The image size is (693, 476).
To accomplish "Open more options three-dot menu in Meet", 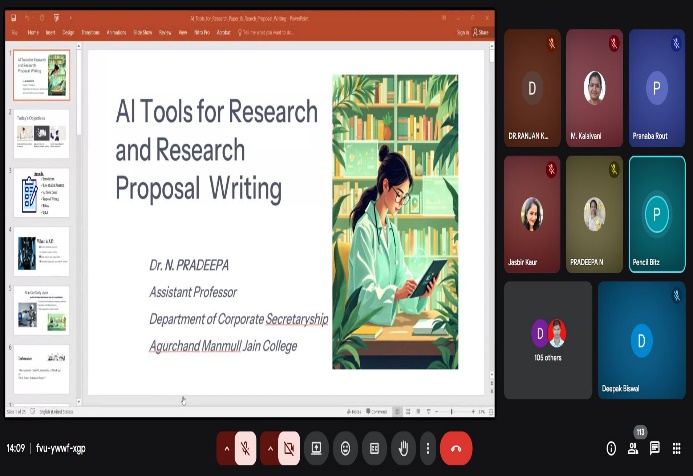I will (x=427, y=449).
